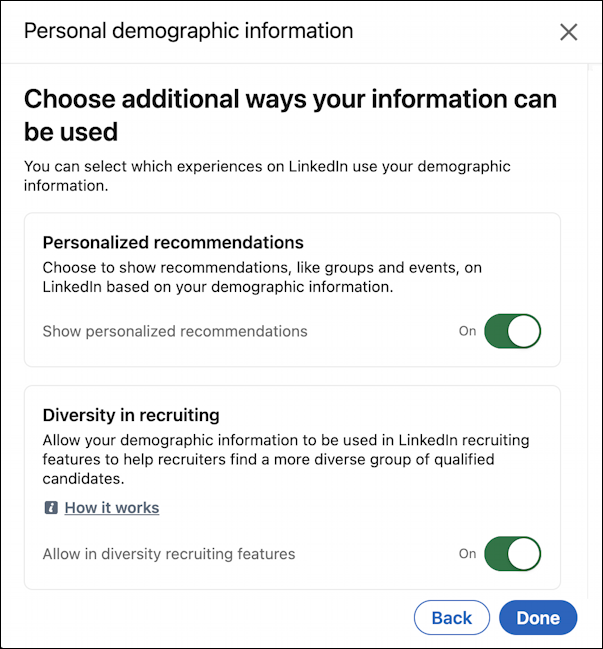The image size is (603, 649).
Task: Click the dialog's vertical scrollbar track
Action: (591, 331)
